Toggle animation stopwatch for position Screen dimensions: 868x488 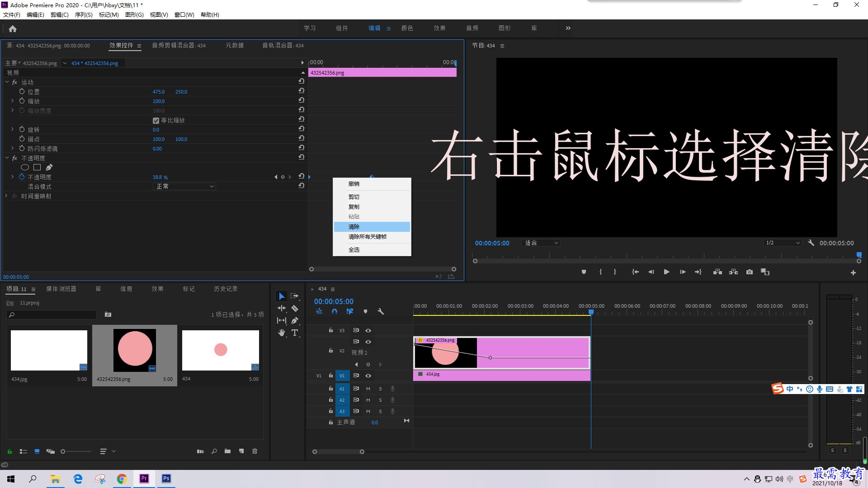tap(22, 91)
